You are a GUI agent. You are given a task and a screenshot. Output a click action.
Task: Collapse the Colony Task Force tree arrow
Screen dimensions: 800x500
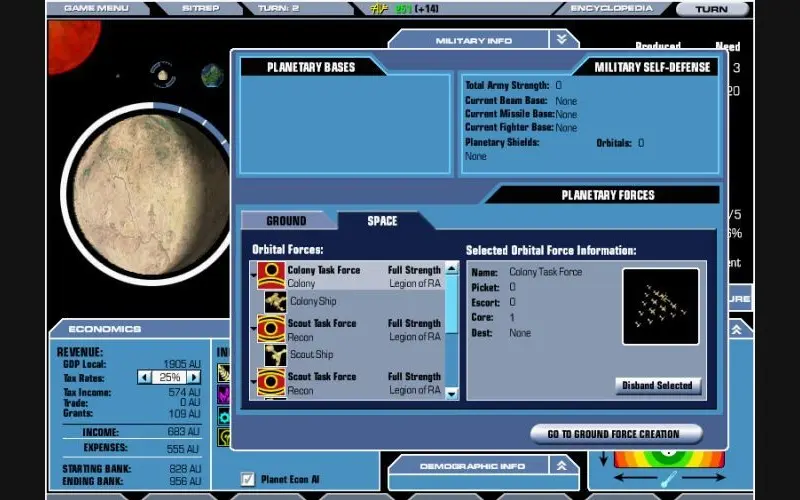point(253,270)
